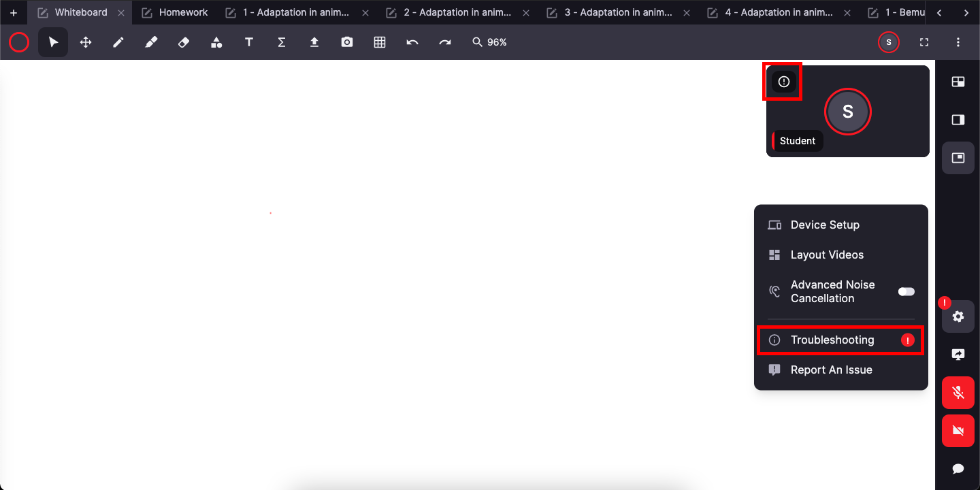Insert an equation with Sigma tool
Screen dimensions: 980x490
[282, 42]
